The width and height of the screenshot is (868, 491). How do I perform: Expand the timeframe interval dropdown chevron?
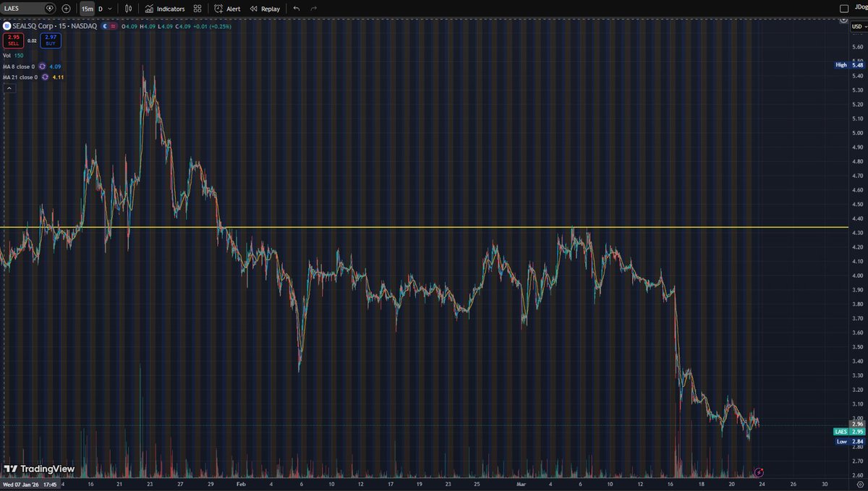tap(109, 9)
